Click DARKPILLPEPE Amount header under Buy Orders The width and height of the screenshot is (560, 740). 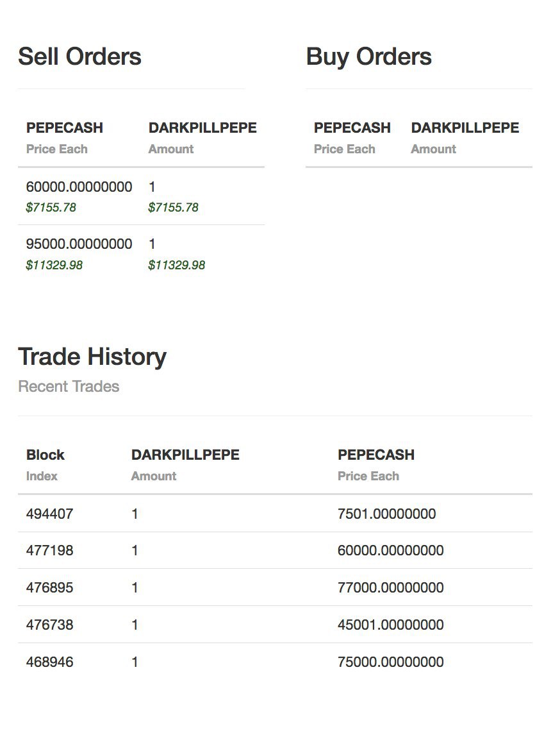coord(465,138)
